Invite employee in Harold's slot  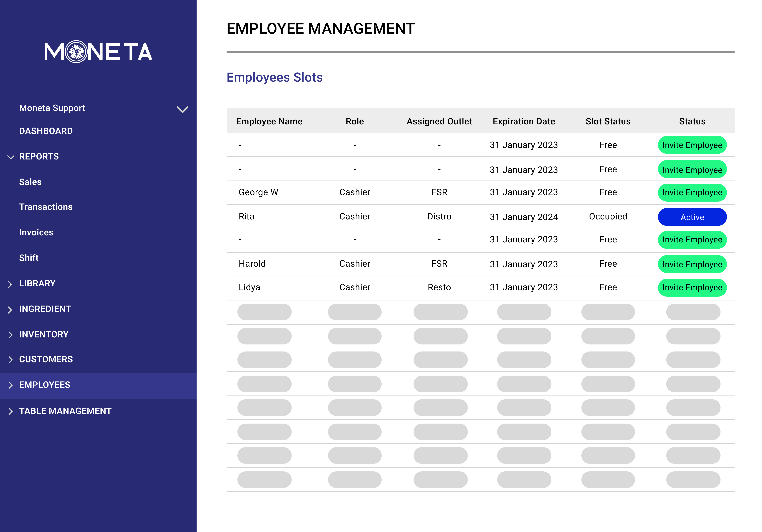pyautogui.click(x=692, y=264)
